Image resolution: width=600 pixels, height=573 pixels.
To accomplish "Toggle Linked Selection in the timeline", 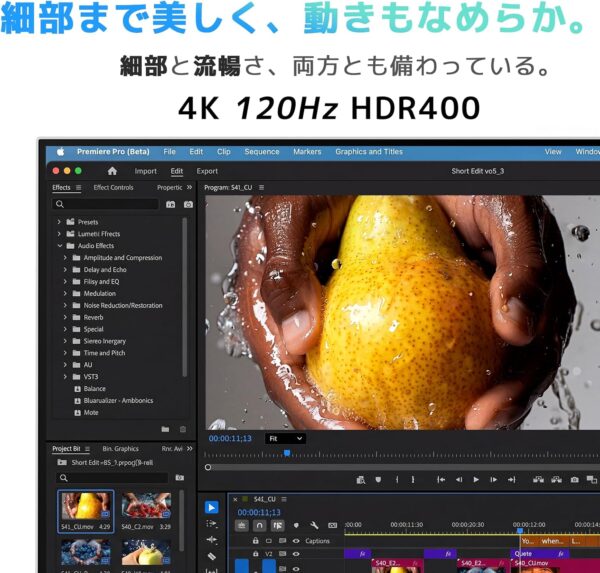I will pyautogui.click(x=278, y=526).
